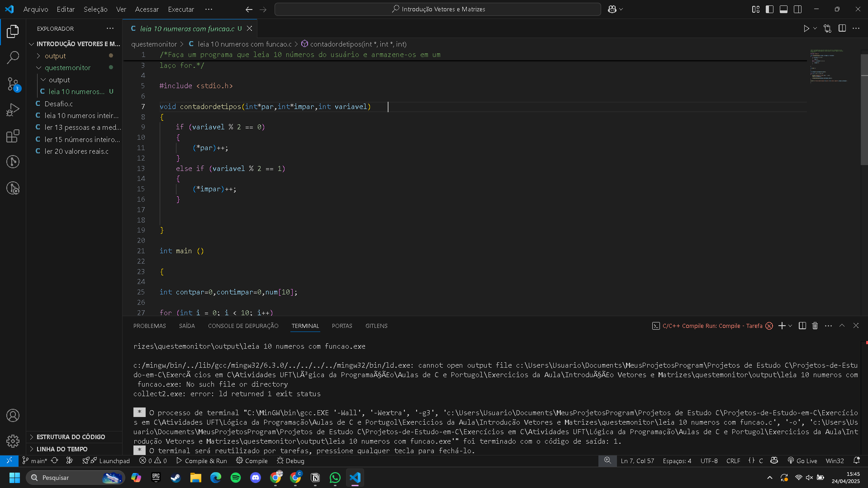
Task: Switch to the PROBLEMAS panel tab
Action: (x=150, y=326)
